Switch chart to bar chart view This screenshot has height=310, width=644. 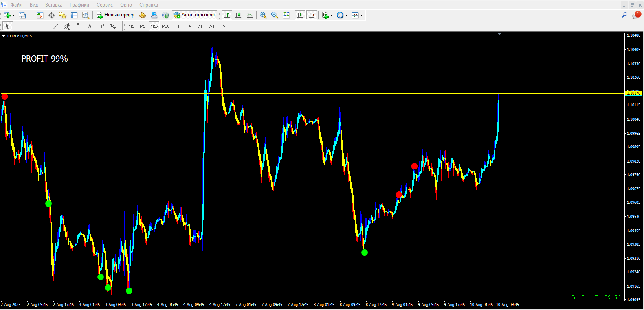(227, 15)
